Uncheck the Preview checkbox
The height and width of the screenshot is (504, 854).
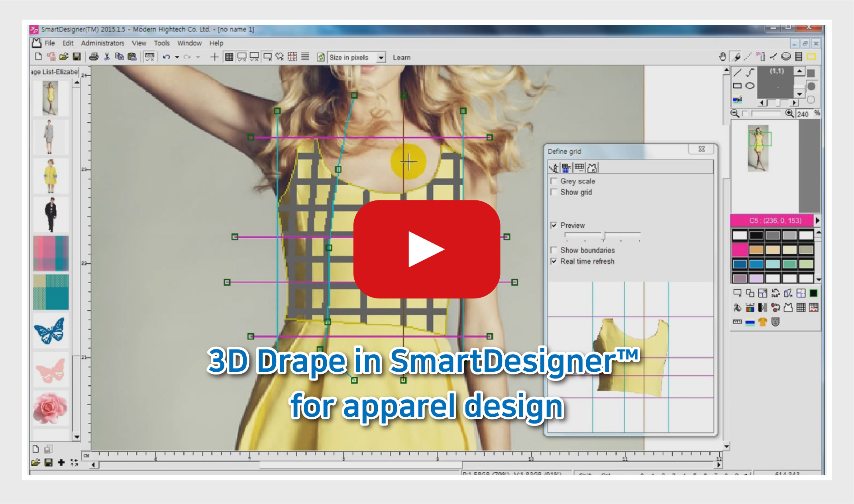click(x=554, y=225)
